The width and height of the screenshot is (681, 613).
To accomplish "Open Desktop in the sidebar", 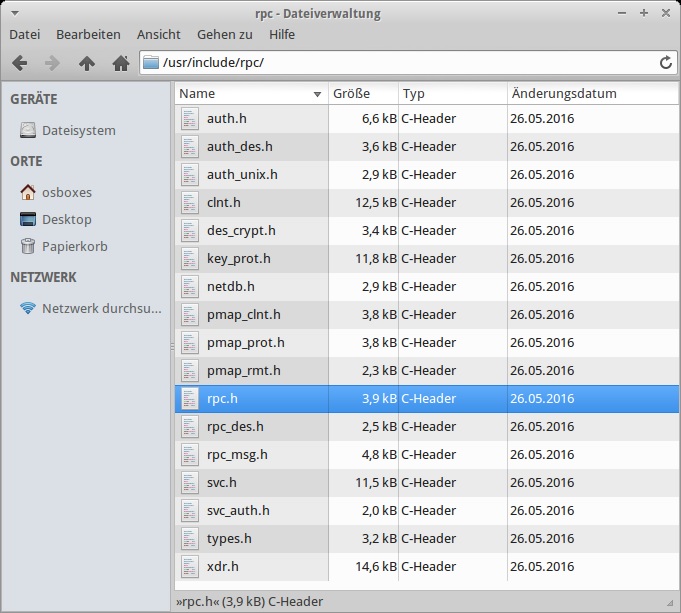I will pos(66,219).
